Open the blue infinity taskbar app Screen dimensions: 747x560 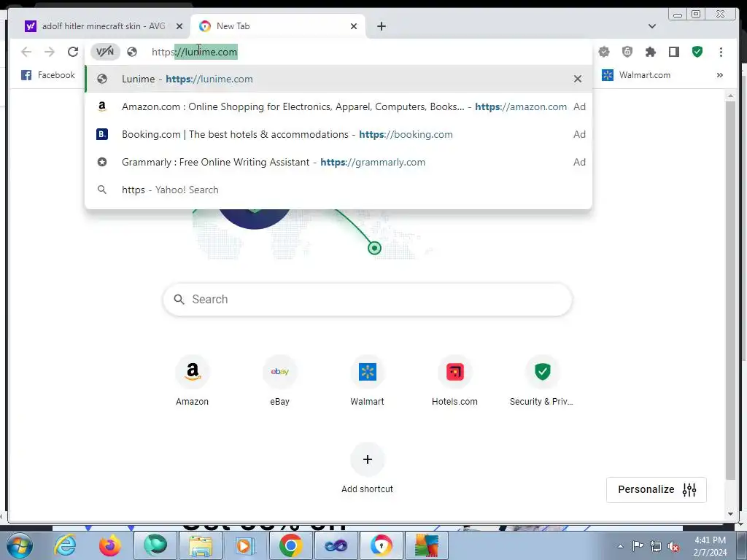coord(336,545)
